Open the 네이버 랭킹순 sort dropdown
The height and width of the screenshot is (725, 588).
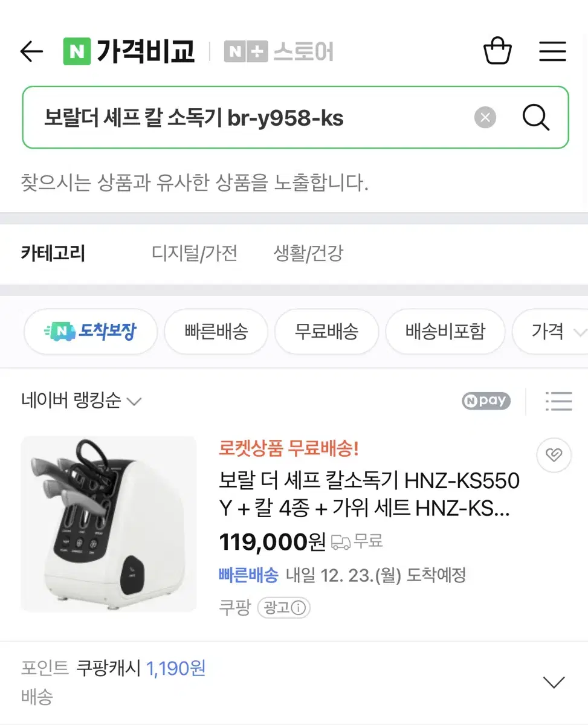[x=81, y=401]
